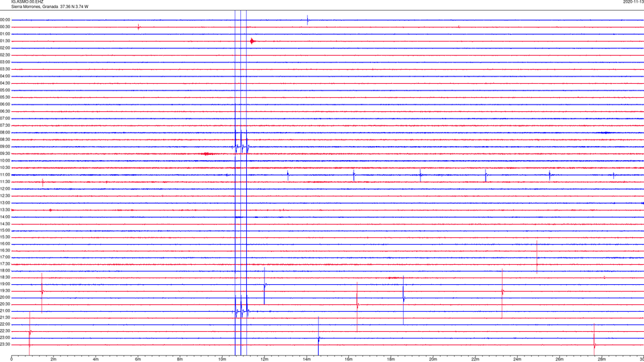Pick the 15:00 time label

tap(5, 231)
